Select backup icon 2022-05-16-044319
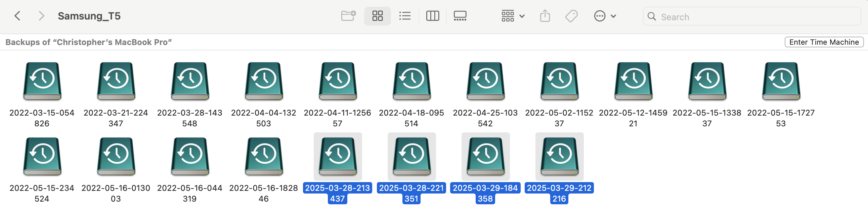 (x=190, y=157)
